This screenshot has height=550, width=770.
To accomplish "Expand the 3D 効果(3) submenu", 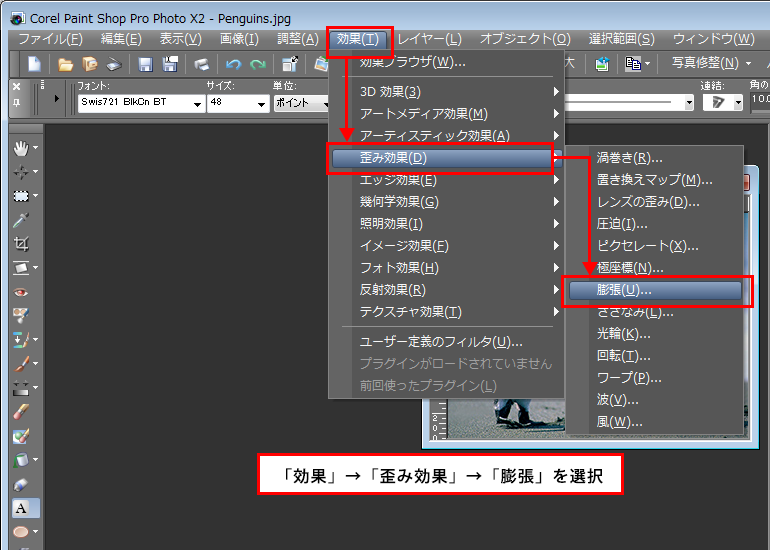I will tap(446, 92).
